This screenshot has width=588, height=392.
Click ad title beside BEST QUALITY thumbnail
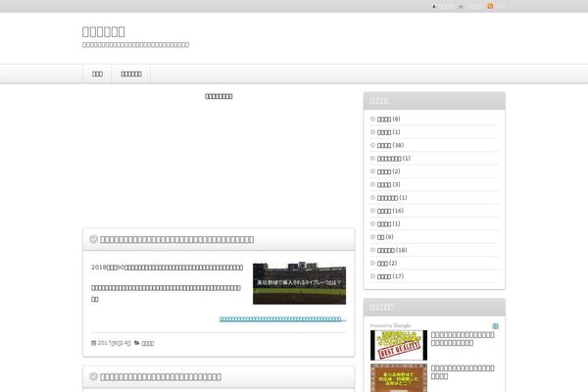click(463, 339)
